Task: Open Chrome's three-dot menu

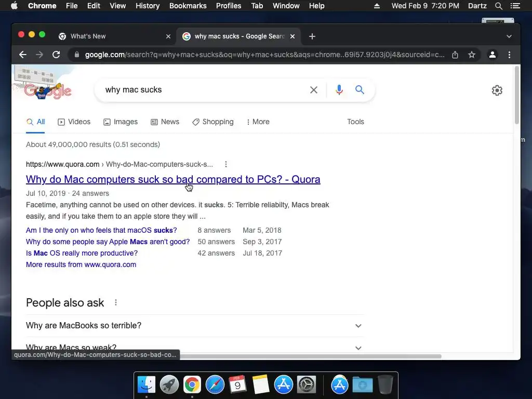Action: (509, 55)
